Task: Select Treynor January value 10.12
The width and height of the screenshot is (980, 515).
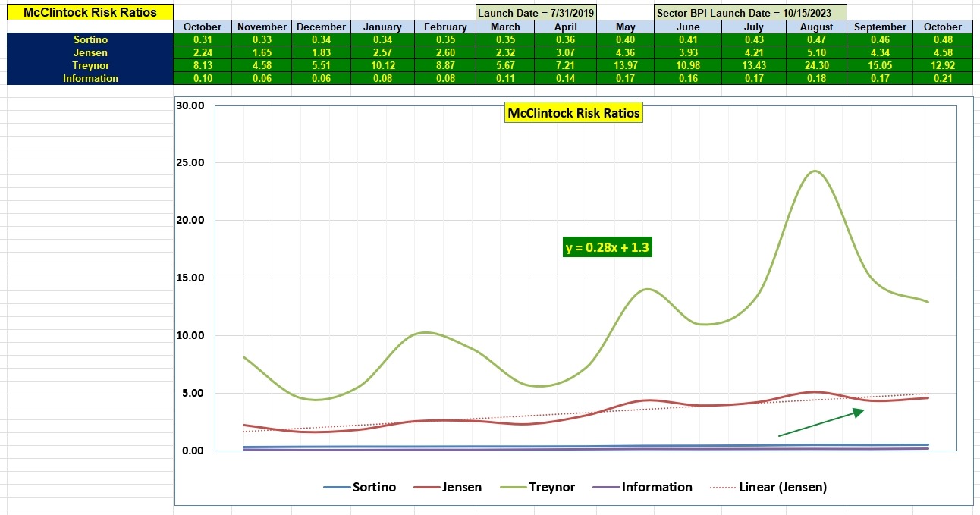Action: click(x=382, y=65)
